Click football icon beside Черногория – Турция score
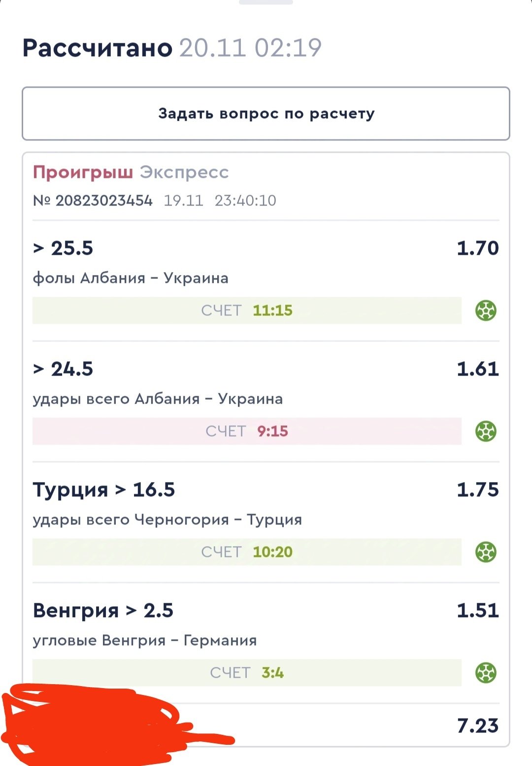532x766 pixels. pyautogui.click(x=486, y=552)
